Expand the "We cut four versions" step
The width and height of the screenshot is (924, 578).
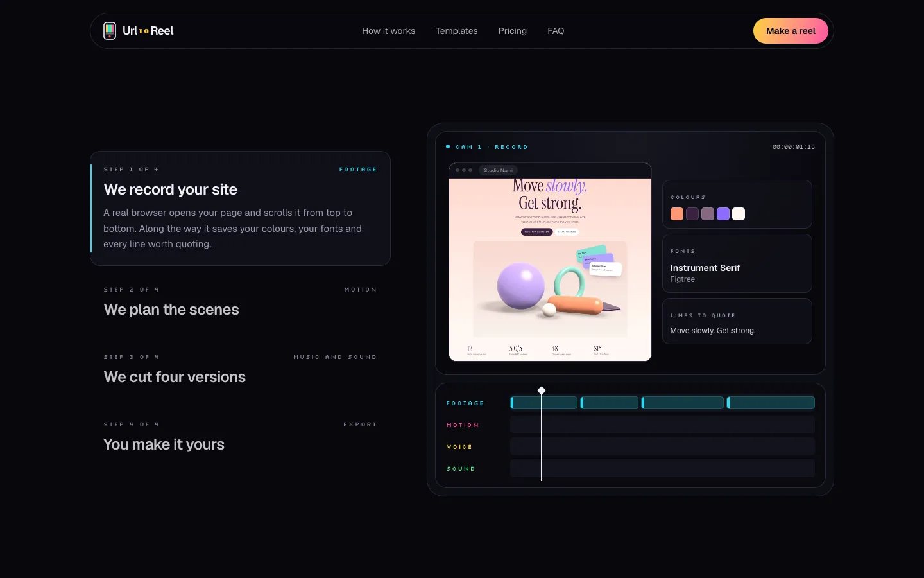[x=240, y=369]
